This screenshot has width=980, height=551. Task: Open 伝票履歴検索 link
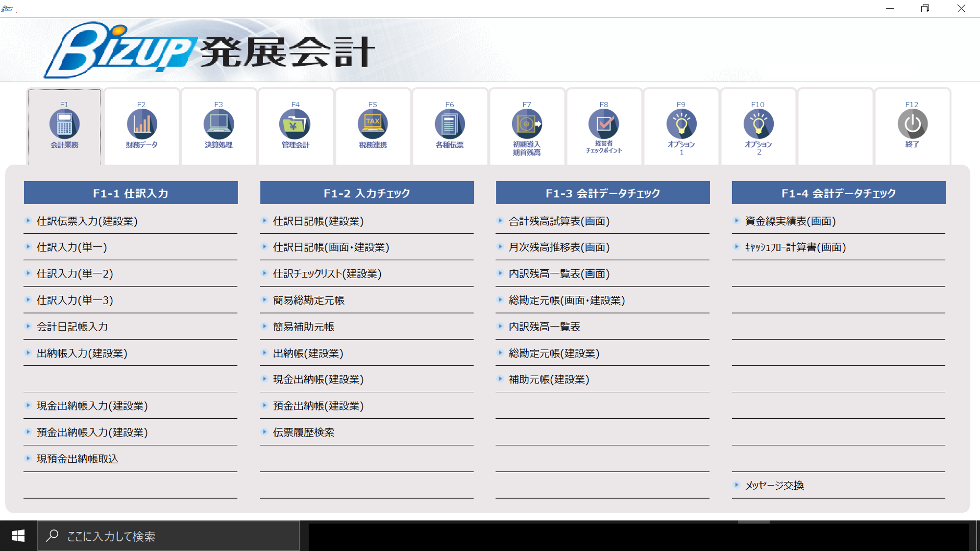pos(303,432)
